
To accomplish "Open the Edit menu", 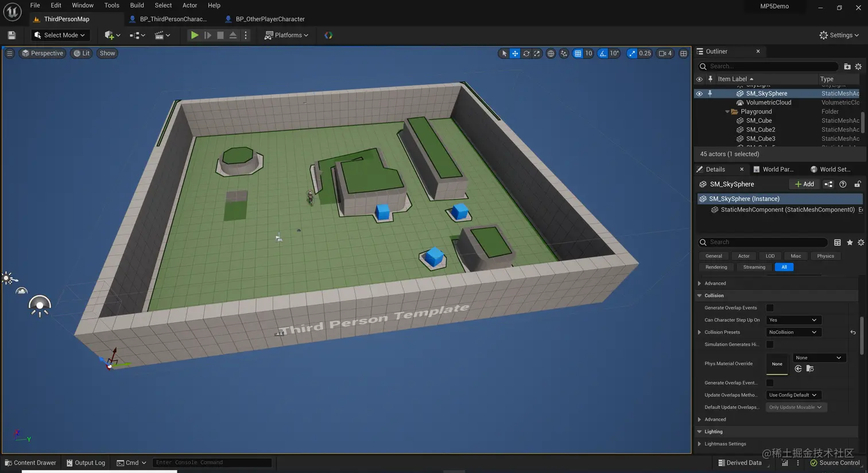I will (x=56, y=5).
